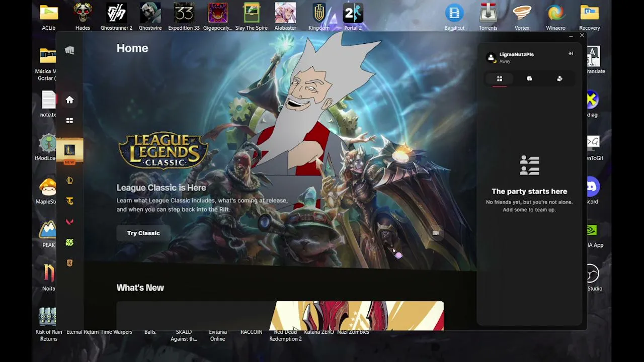Open the Torrents desktop shortcut
This screenshot has width=644, height=362.
(x=488, y=17)
